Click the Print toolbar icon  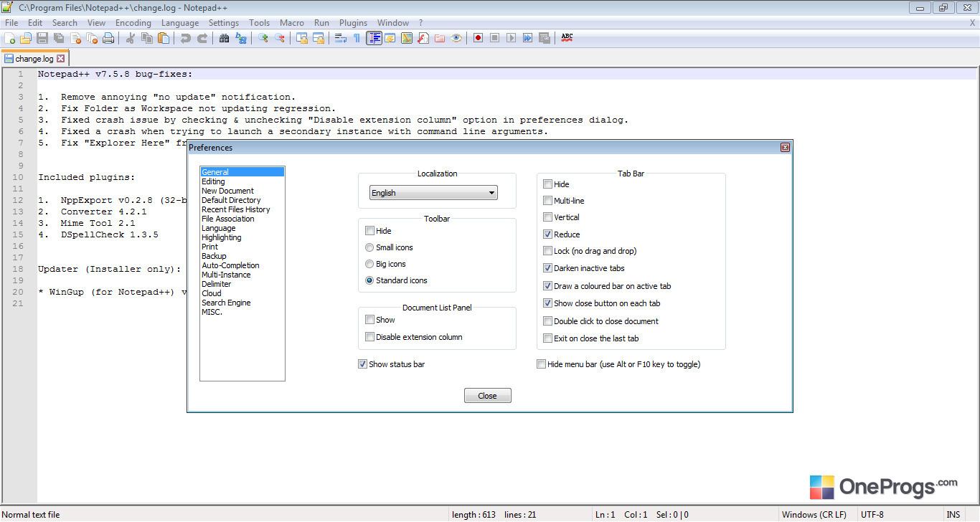[x=108, y=38]
